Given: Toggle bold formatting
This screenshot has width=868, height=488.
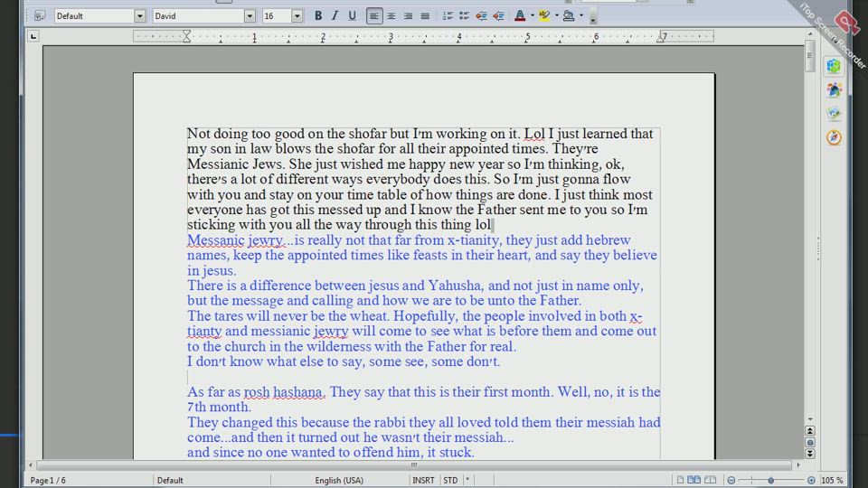Looking at the screenshot, I should [318, 16].
